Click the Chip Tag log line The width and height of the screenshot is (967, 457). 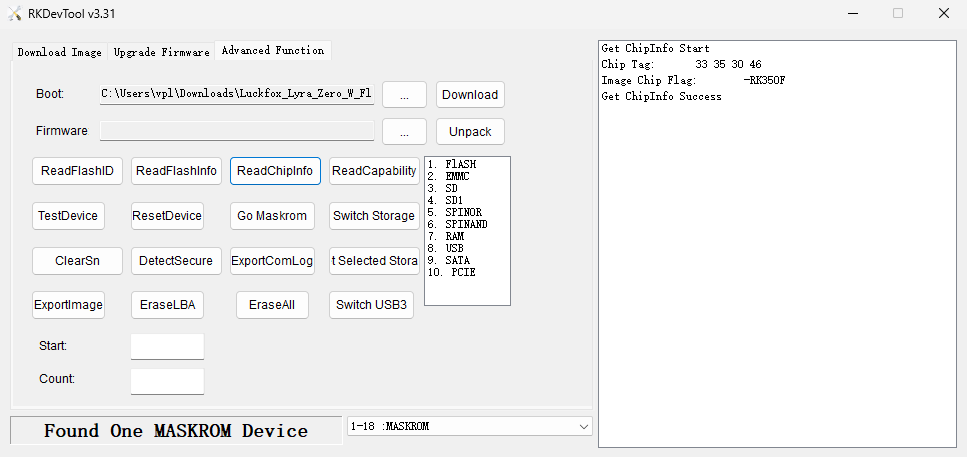click(x=681, y=64)
